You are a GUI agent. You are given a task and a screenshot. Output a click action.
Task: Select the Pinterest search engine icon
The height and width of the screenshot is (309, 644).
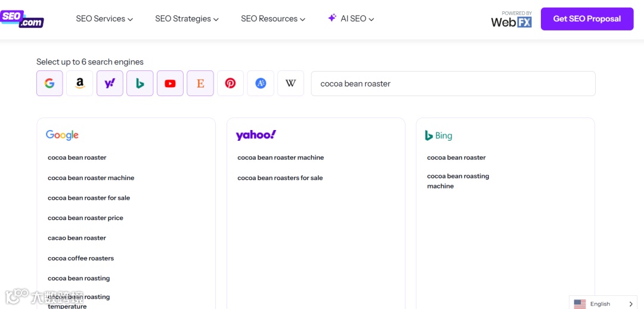tap(230, 84)
